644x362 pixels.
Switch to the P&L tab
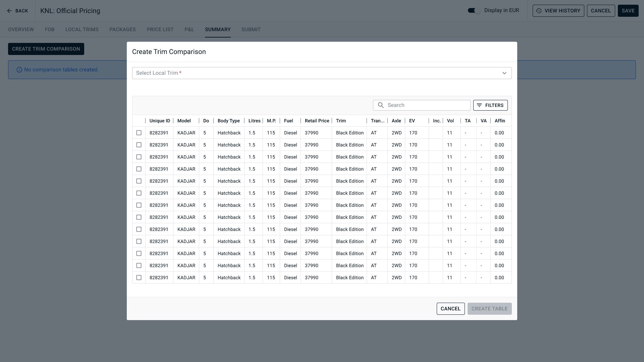(189, 29)
